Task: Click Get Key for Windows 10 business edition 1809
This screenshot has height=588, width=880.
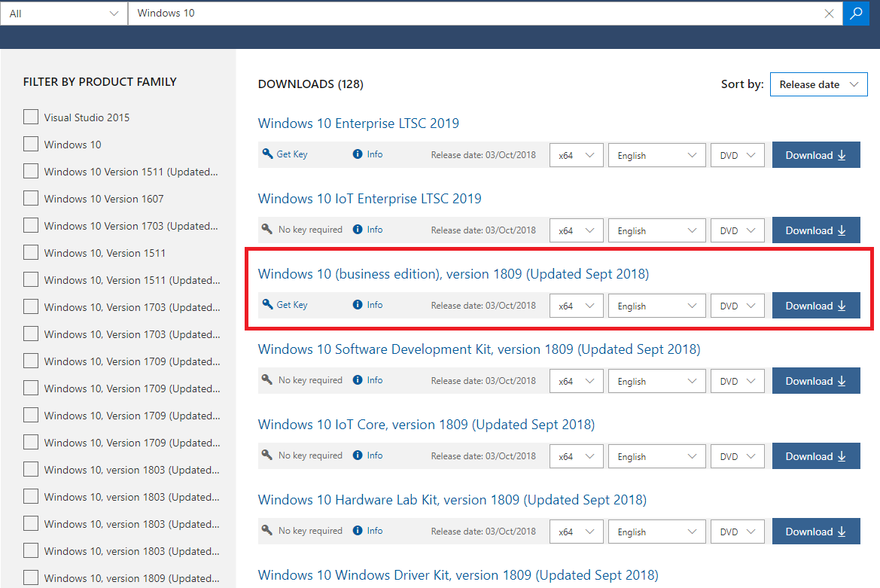Action: point(292,305)
